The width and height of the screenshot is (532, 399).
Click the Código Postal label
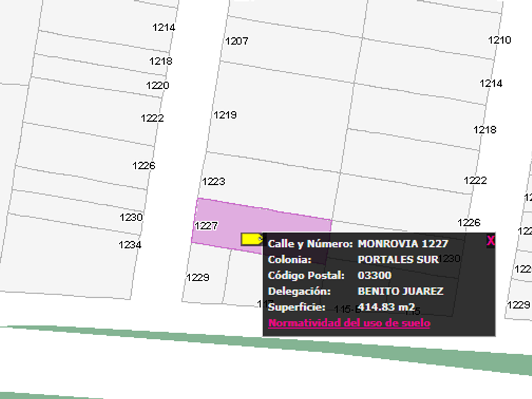click(x=307, y=275)
